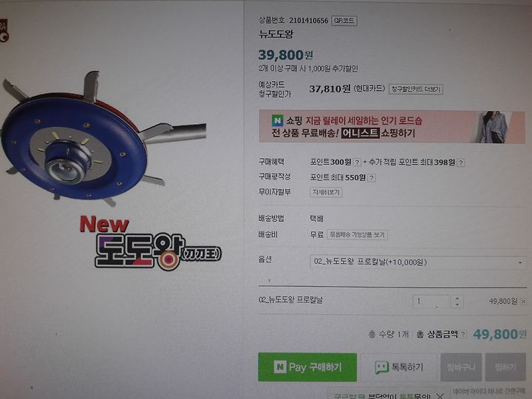Image resolution: width=532 pixels, height=399 pixels.
Task: Open the QR코드 button next to product number
Action: pyautogui.click(x=344, y=21)
